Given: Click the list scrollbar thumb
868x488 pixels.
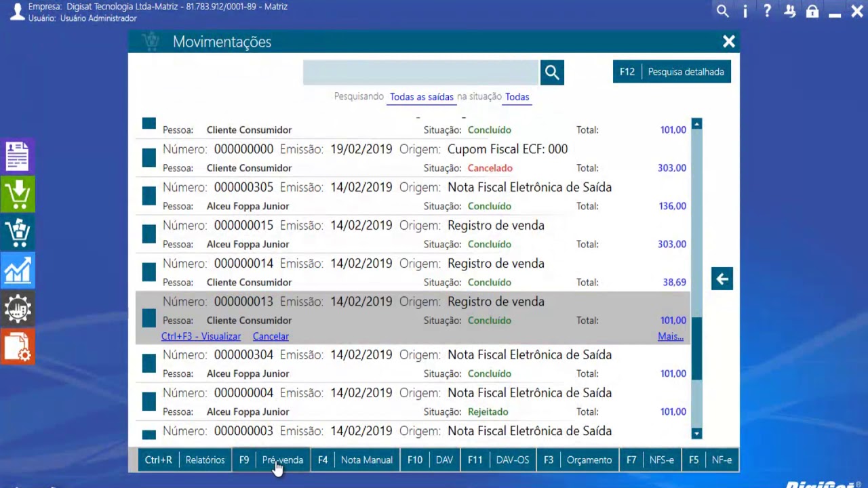Looking at the screenshot, I should tap(696, 348).
